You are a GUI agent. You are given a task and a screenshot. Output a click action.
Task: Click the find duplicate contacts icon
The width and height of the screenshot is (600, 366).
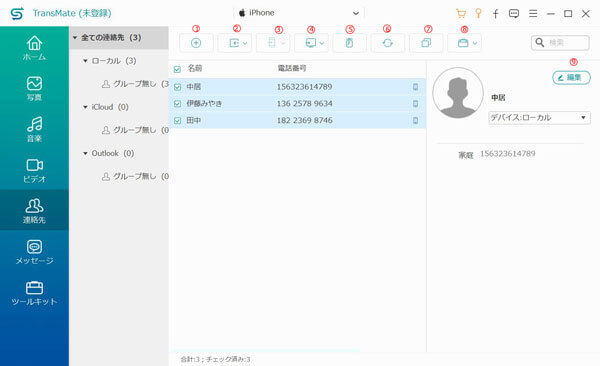pyautogui.click(x=426, y=43)
